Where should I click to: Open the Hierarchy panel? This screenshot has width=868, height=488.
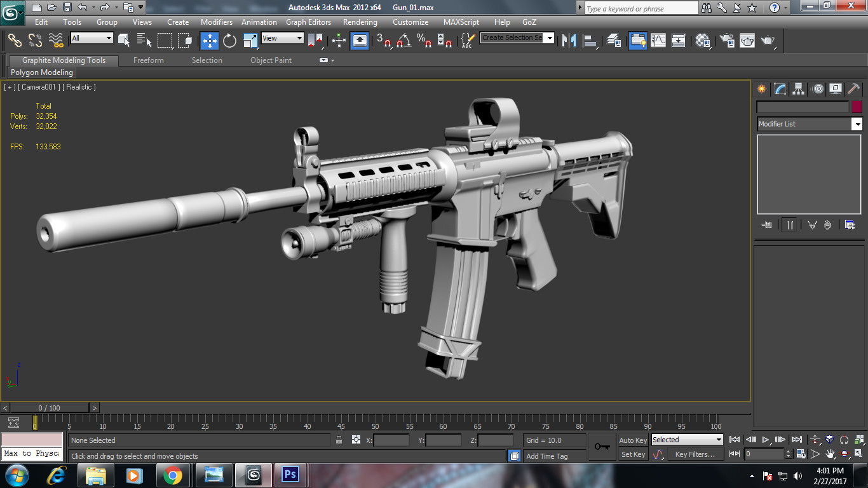tap(798, 89)
